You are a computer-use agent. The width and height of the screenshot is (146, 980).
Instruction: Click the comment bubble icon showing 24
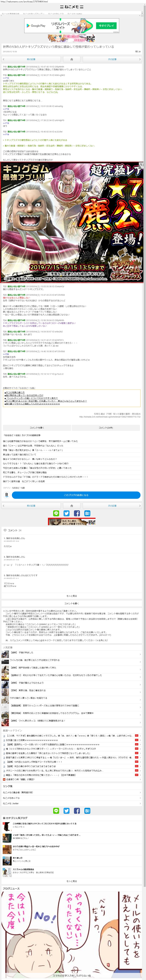coord(136,51)
